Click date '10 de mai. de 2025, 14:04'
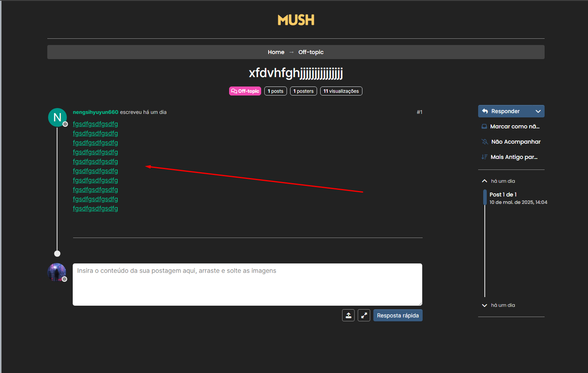 (x=518, y=202)
